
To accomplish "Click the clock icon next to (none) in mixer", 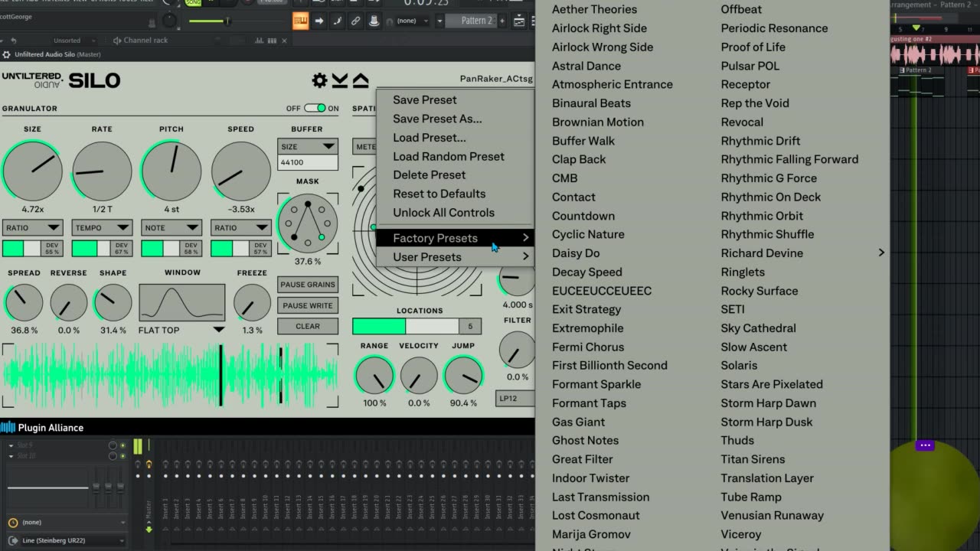I will [13, 522].
